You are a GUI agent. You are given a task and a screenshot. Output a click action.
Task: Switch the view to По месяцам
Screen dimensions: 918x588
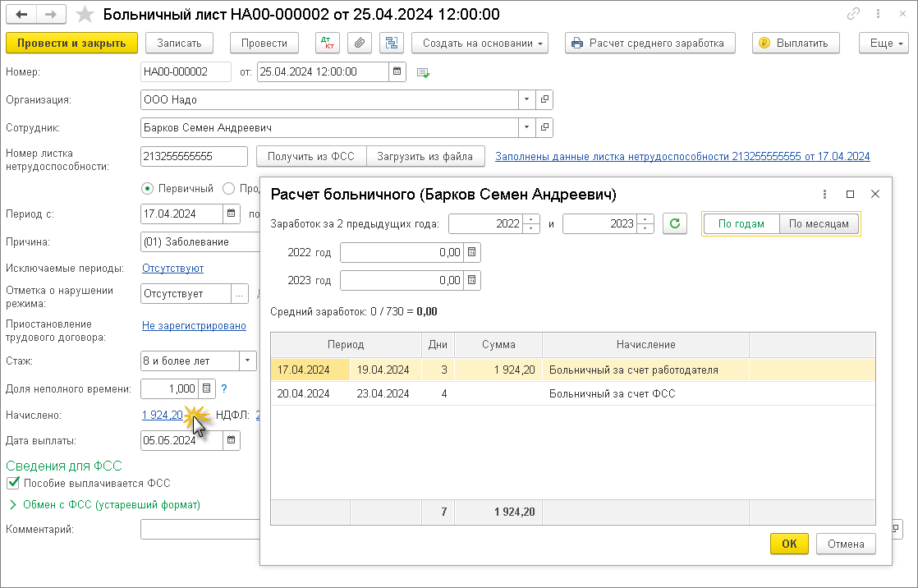(x=819, y=223)
